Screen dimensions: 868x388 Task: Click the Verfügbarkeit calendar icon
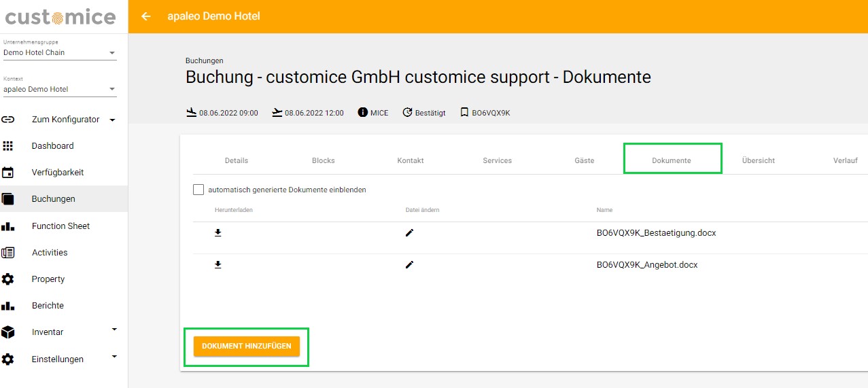click(x=8, y=173)
